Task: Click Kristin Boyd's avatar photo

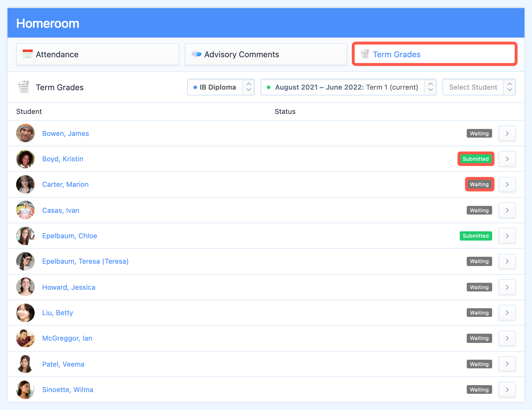Action: coord(25,159)
